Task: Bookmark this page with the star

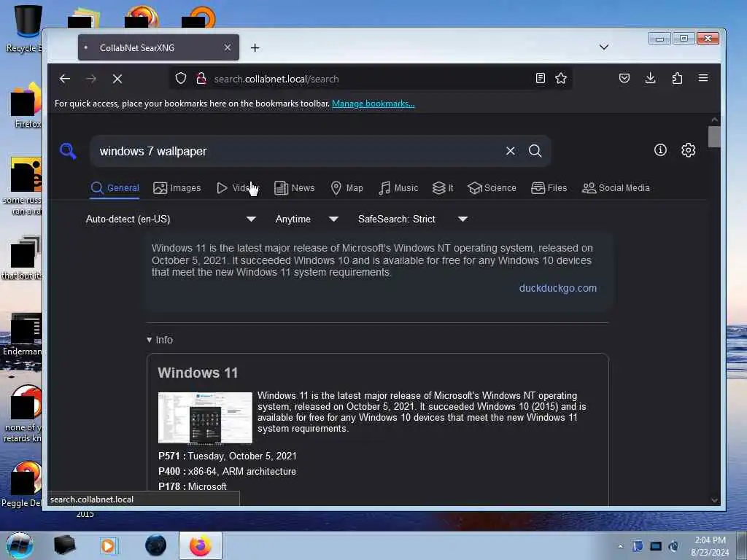Action: click(x=561, y=78)
